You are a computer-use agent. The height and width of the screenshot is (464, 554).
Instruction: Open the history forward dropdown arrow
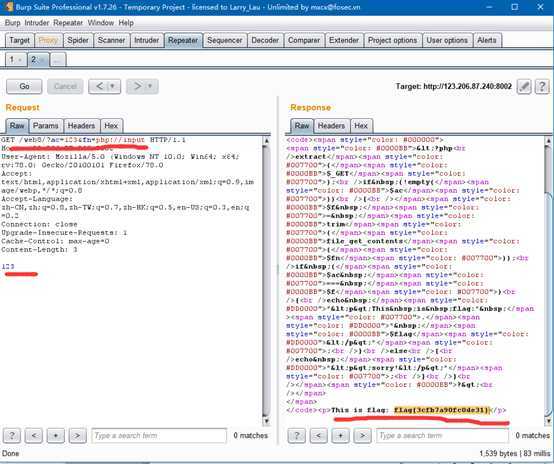point(151,86)
